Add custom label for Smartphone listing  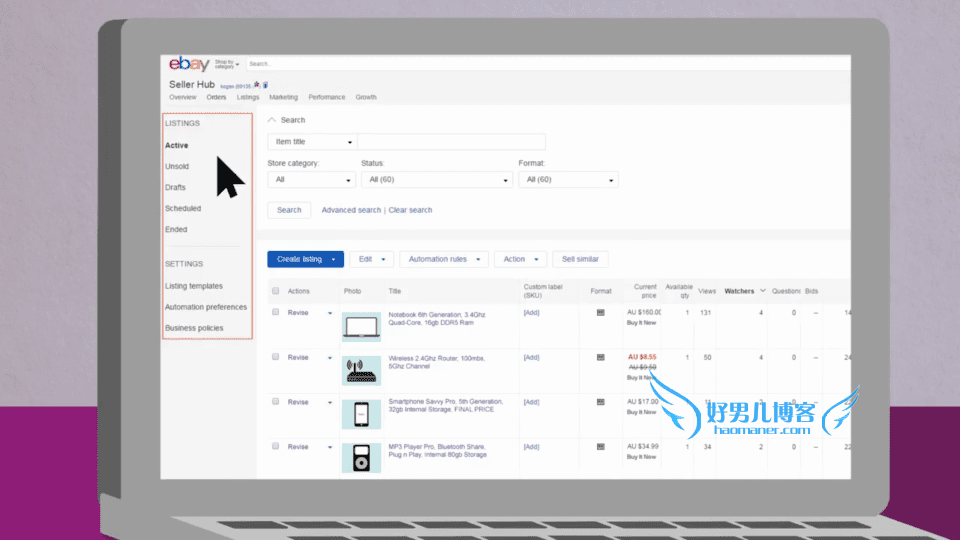(531, 402)
